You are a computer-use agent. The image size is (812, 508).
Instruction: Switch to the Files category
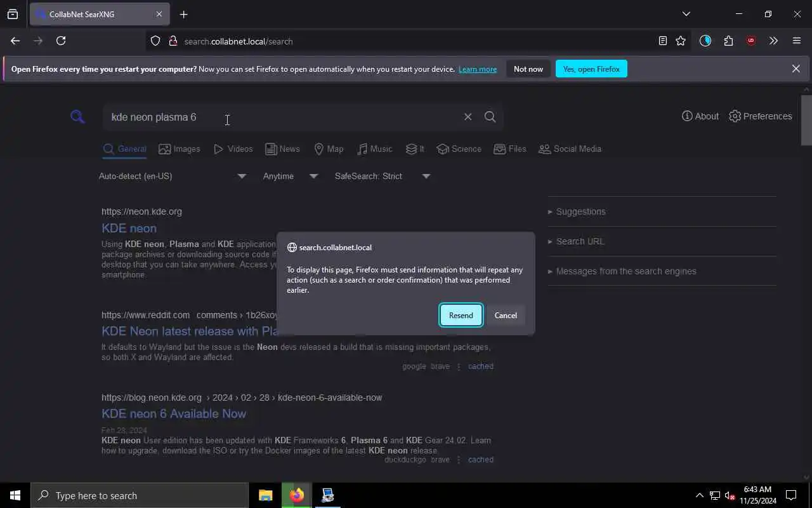(510, 149)
